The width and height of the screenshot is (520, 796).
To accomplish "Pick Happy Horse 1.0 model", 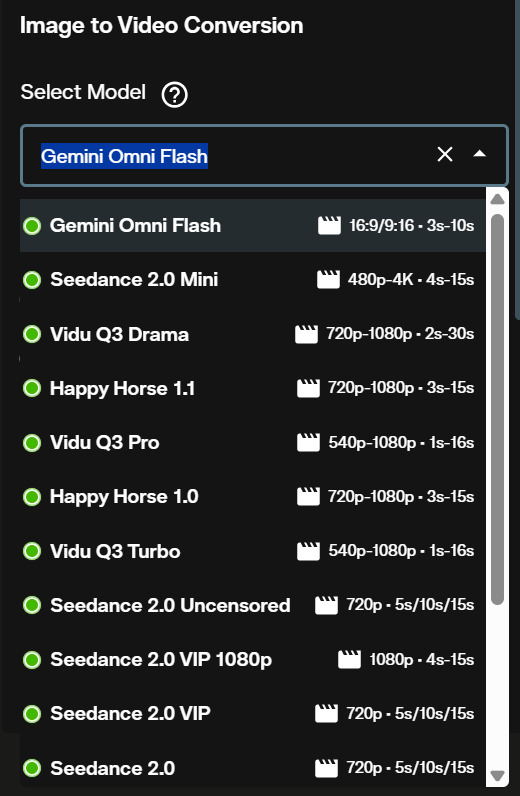I will point(252,496).
